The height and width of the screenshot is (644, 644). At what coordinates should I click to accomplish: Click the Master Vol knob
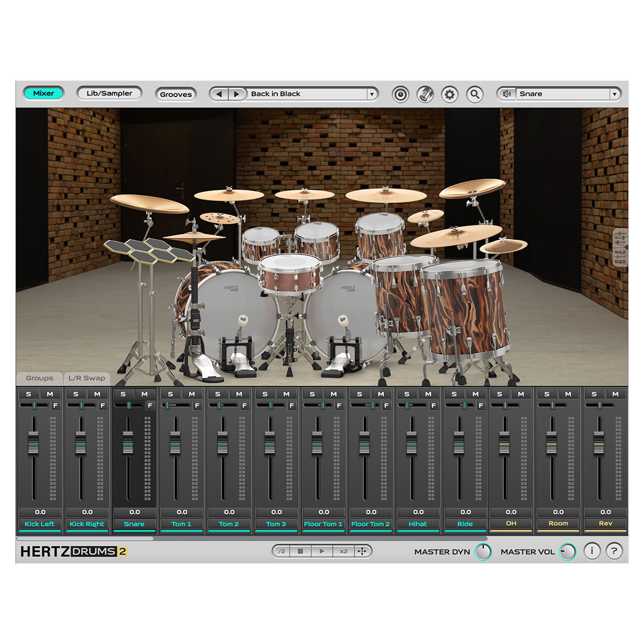pos(567,551)
